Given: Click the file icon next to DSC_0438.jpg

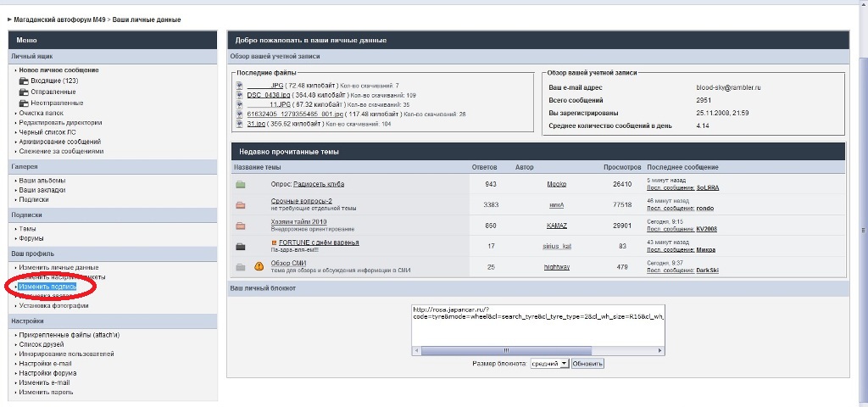Looking at the screenshot, I should 240,95.
